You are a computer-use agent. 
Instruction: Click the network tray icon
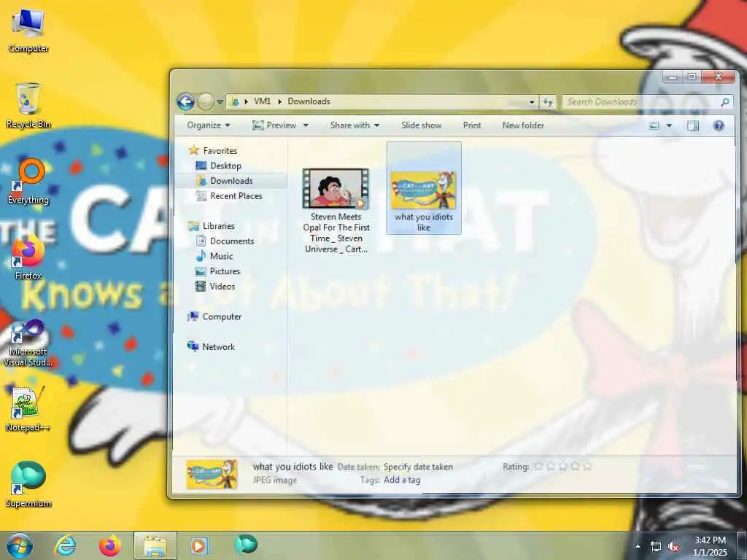(656, 547)
